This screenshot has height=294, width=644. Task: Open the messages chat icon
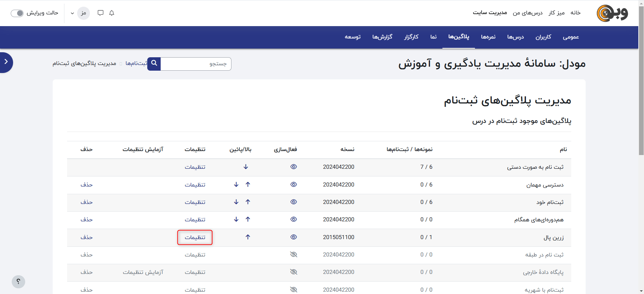(x=100, y=13)
